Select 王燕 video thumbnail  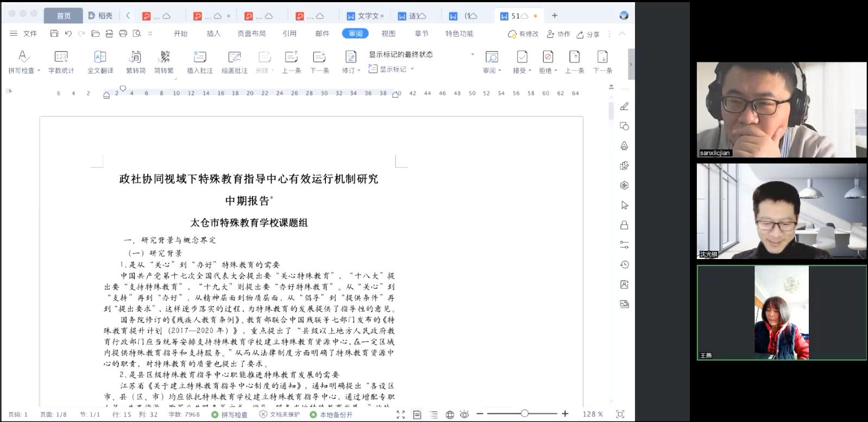(782, 312)
